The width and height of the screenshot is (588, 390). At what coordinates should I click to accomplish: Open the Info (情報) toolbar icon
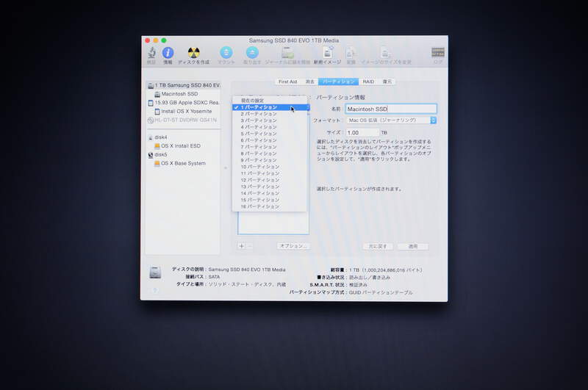(x=168, y=53)
